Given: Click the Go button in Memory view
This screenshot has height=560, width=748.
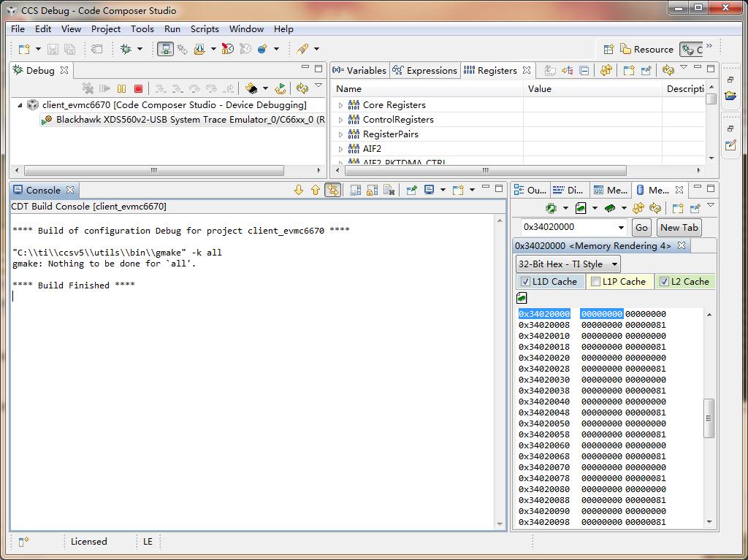Looking at the screenshot, I should click(x=641, y=227).
